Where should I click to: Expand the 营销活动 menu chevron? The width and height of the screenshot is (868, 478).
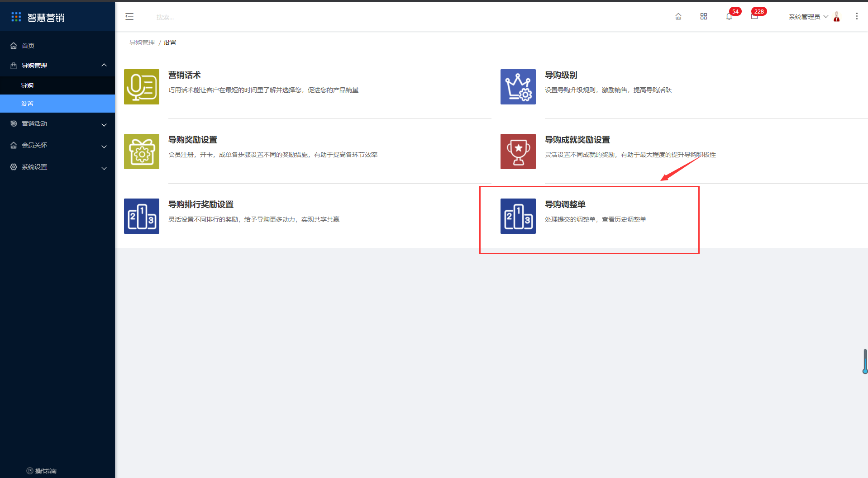tap(104, 125)
